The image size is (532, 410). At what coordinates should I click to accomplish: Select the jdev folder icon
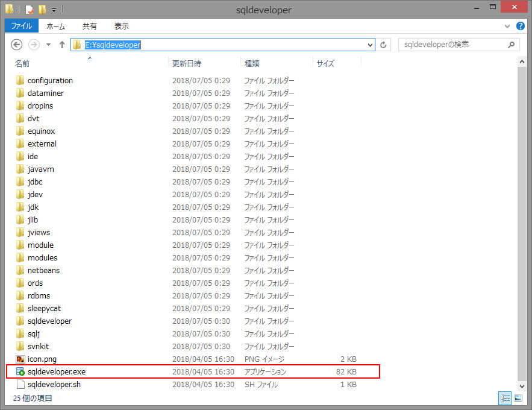click(x=20, y=195)
